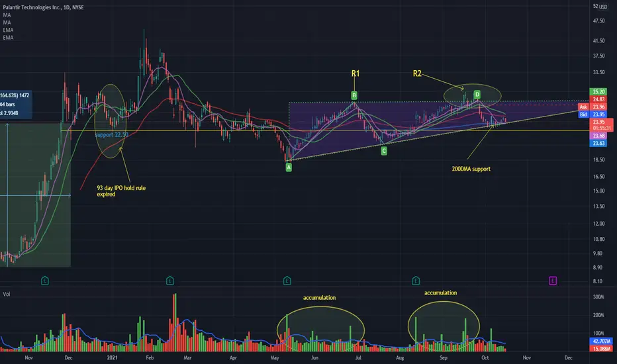
Task: Select the Vol indicator label
Action: pos(7,294)
